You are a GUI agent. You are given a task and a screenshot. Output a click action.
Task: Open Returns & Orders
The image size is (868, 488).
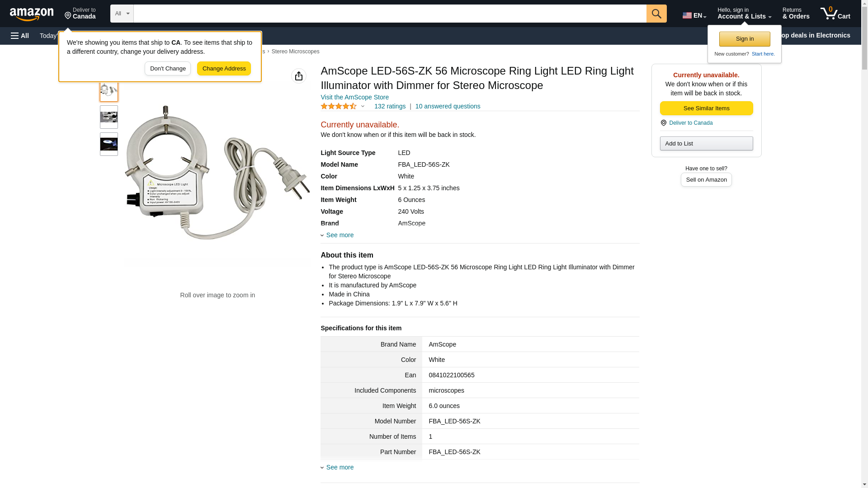point(795,14)
